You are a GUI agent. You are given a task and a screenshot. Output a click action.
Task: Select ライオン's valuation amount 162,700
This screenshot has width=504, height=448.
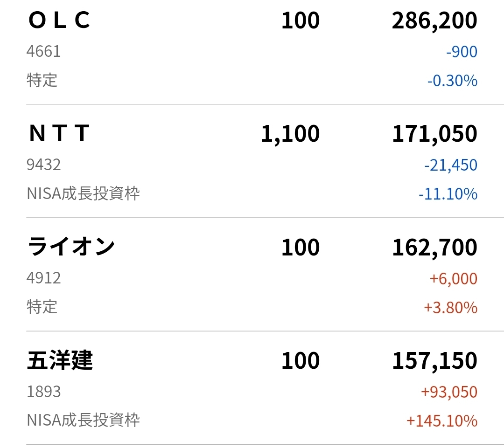434,247
